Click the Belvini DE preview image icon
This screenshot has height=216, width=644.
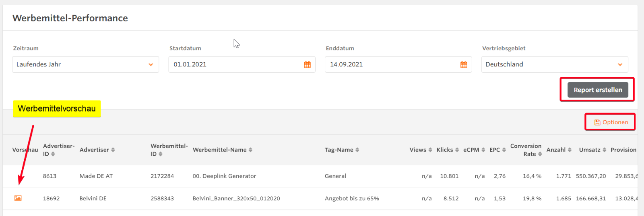tap(18, 198)
